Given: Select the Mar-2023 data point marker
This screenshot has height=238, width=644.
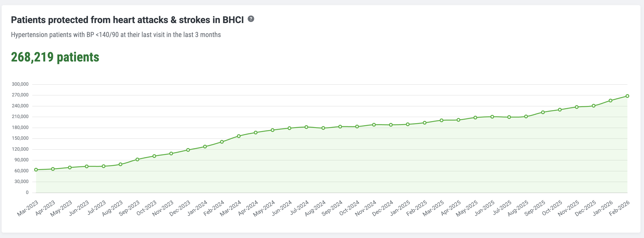Looking at the screenshot, I should [36, 170].
